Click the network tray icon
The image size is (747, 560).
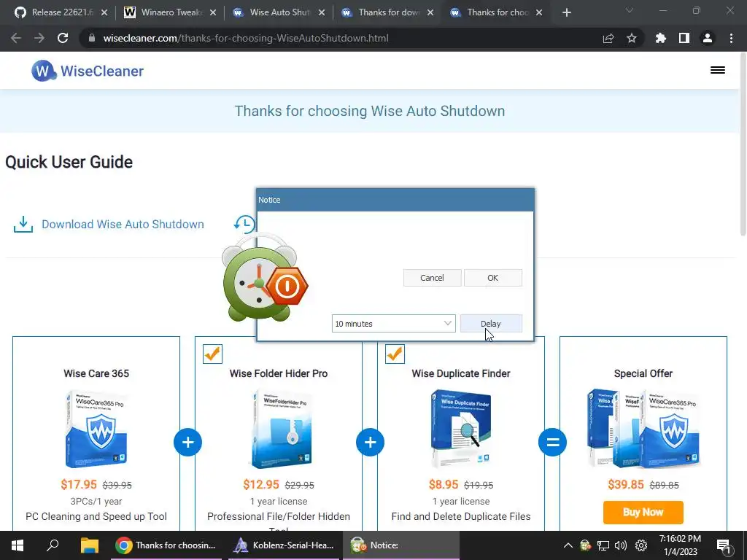(x=603, y=545)
